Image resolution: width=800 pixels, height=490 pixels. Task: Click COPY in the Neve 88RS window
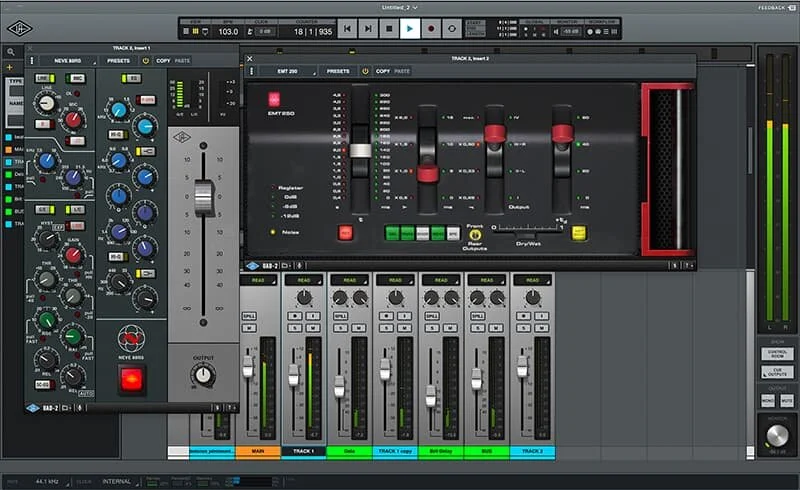click(163, 61)
